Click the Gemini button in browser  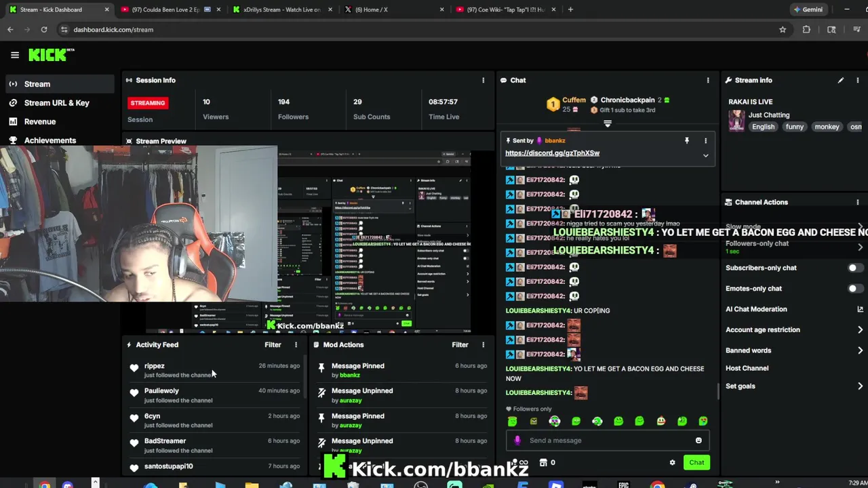coord(808,9)
